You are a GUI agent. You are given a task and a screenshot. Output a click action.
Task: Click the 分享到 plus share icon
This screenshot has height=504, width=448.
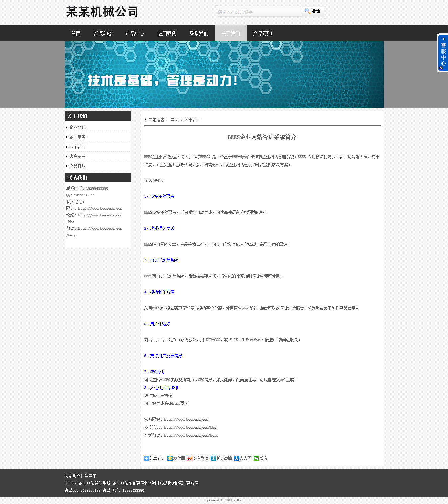(x=146, y=458)
